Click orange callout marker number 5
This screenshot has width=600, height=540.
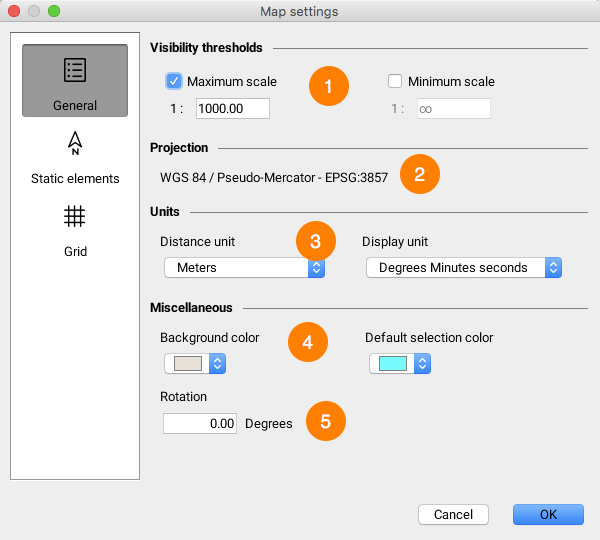pos(326,422)
